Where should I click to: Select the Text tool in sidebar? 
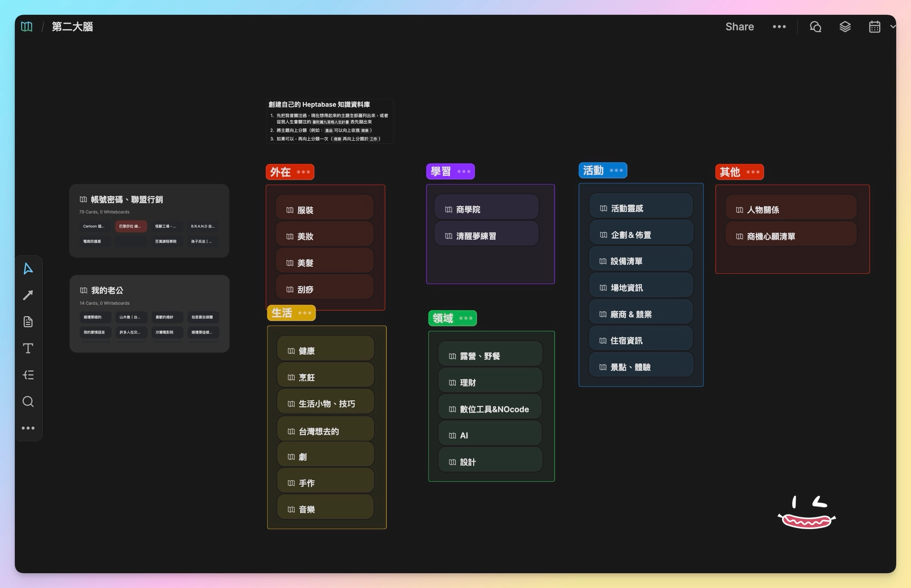(28, 348)
